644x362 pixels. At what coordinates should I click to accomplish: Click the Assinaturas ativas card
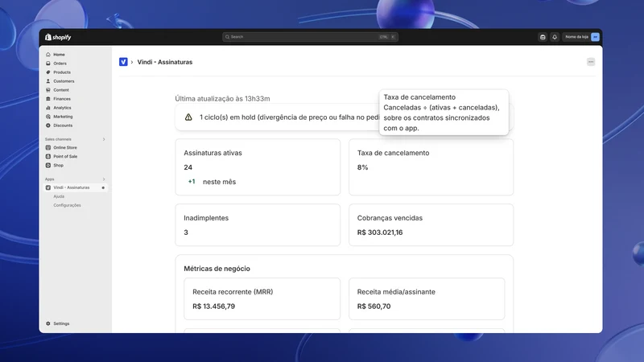tap(258, 167)
